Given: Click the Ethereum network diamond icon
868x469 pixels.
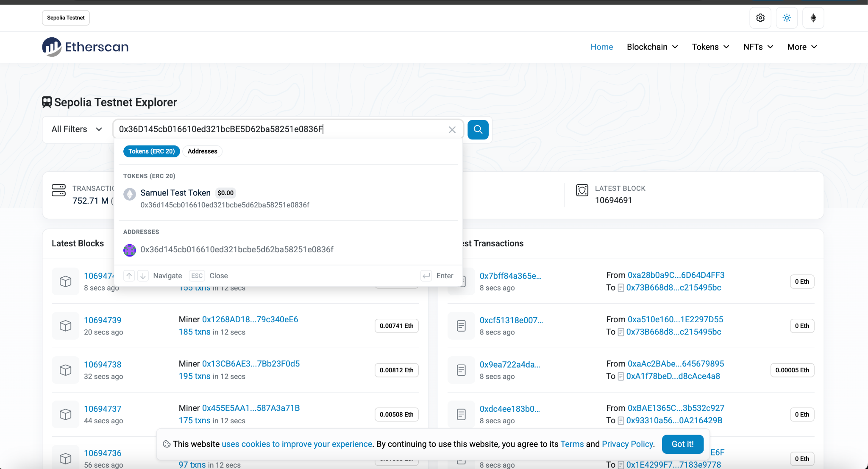Looking at the screenshot, I should pos(813,18).
